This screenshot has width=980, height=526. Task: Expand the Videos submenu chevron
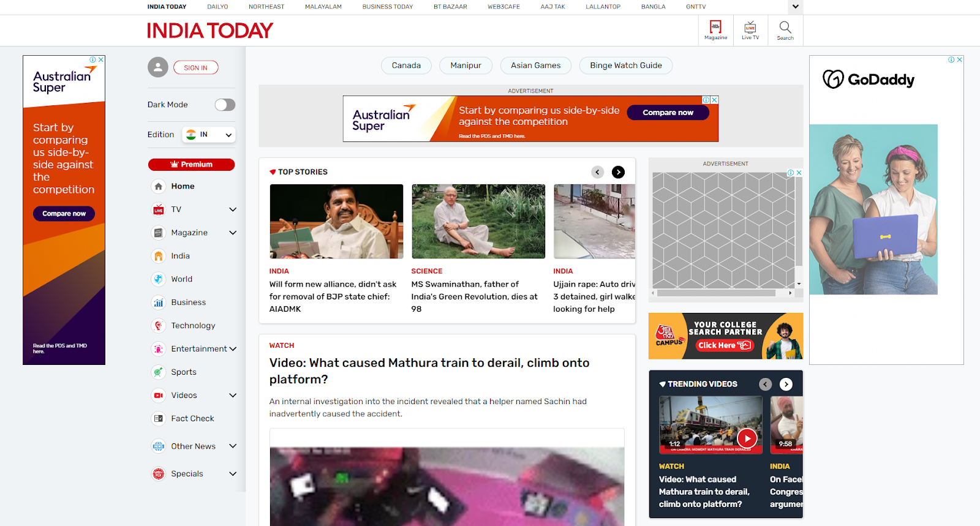[x=233, y=396]
